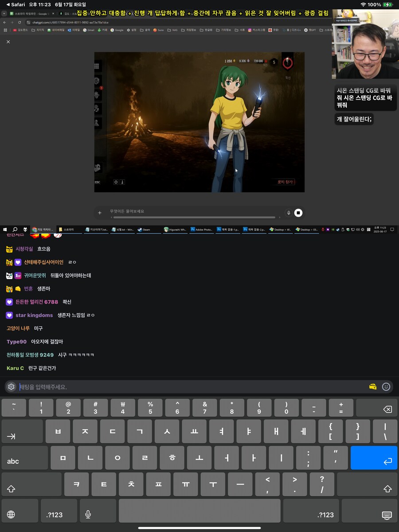Return to Safari via the status bar link

[16, 4]
